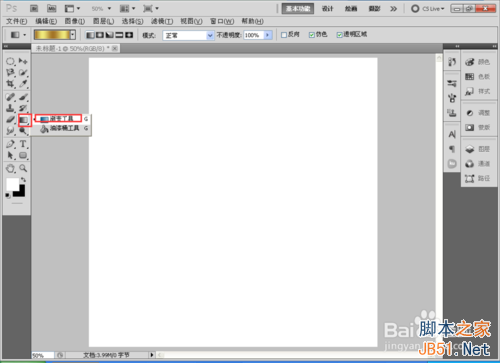Choose 油漆桶工具 from the tool flyout
500x363 pixels.
(61, 128)
